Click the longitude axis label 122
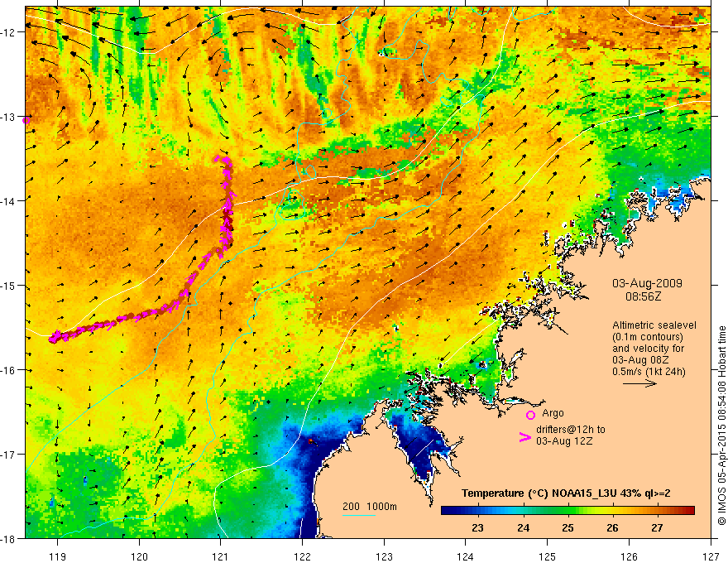This screenshot has width=728, height=563. pyautogui.click(x=302, y=556)
